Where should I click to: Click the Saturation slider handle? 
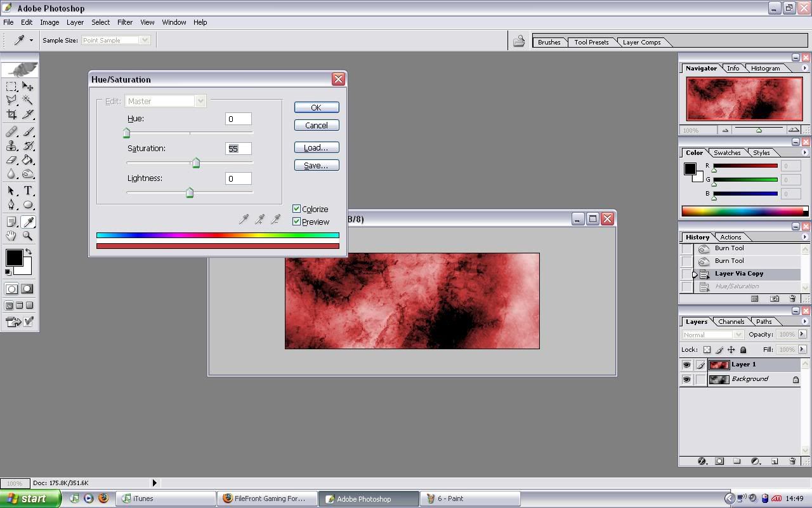point(196,164)
